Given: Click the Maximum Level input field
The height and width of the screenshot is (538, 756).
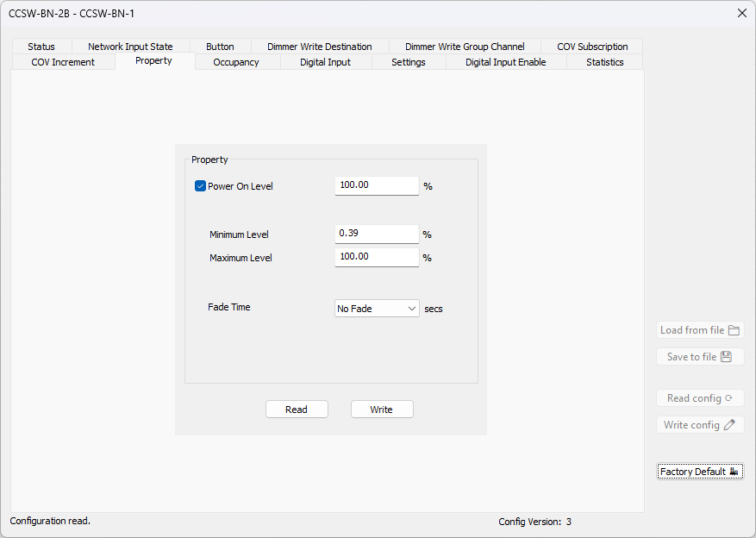Looking at the screenshot, I should click(377, 257).
